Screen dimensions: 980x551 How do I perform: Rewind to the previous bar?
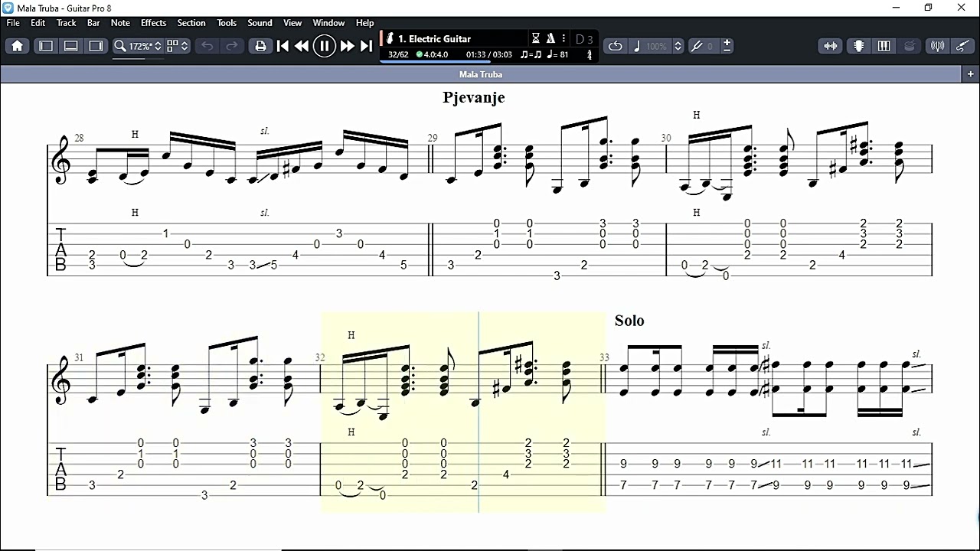(x=302, y=46)
